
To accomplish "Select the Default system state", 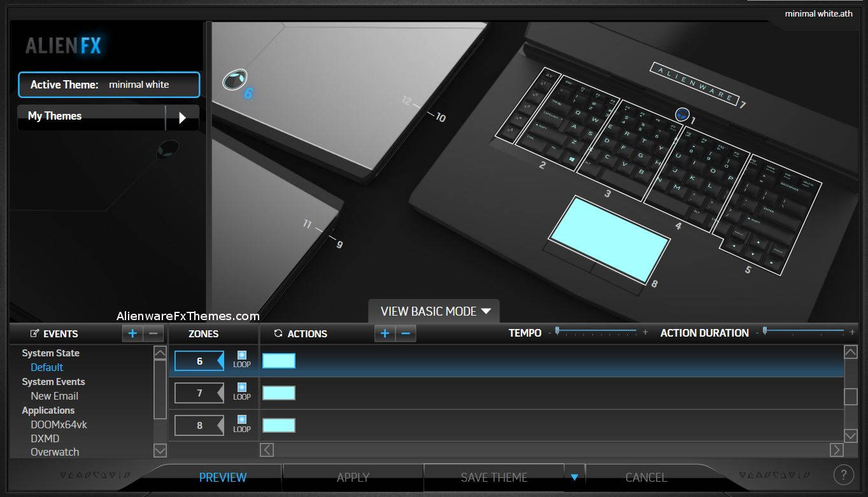I will 47,367.
